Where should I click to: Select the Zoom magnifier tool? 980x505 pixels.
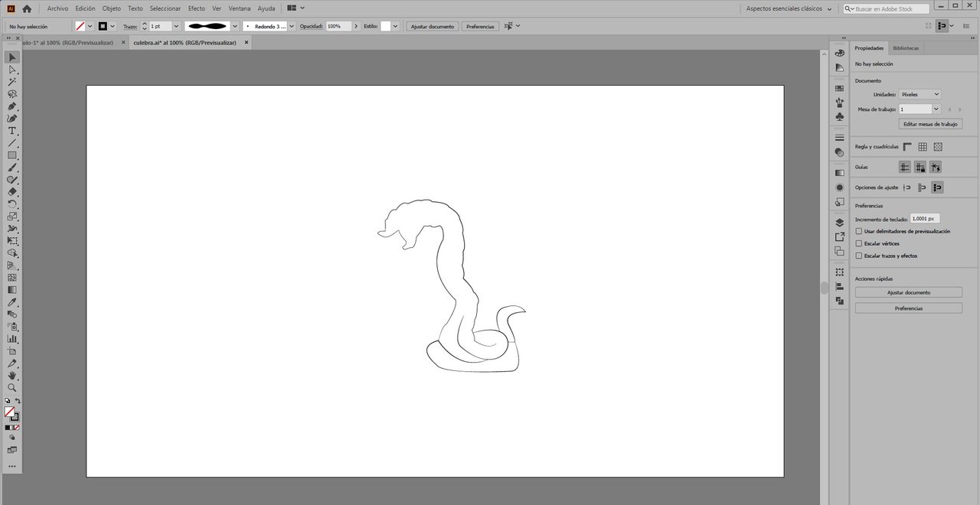[x=12, y=387]
